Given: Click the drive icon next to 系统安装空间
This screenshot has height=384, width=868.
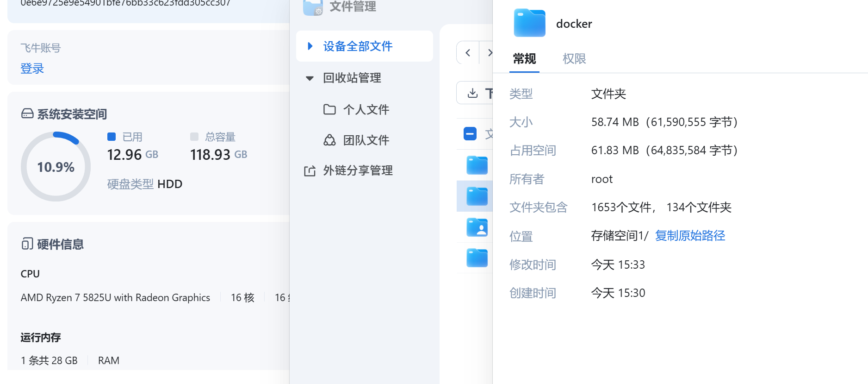Looking at the screenshot, I should click(x=27, y=114).
